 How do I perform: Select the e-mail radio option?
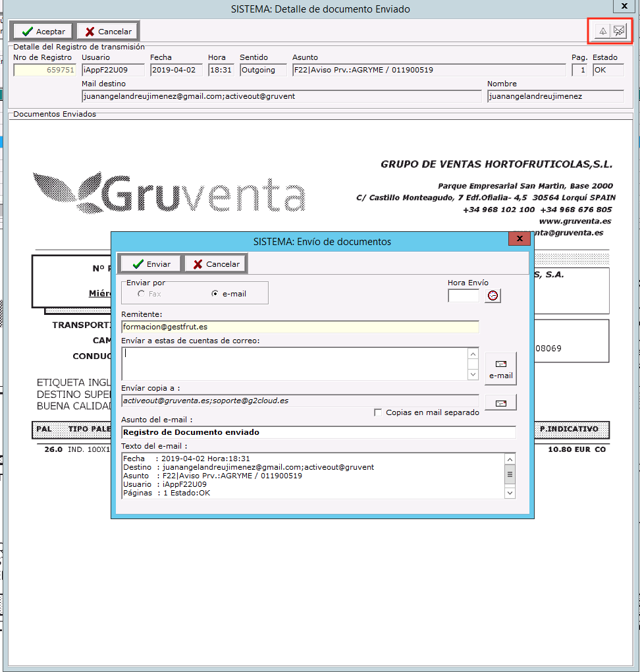point(215,294)
